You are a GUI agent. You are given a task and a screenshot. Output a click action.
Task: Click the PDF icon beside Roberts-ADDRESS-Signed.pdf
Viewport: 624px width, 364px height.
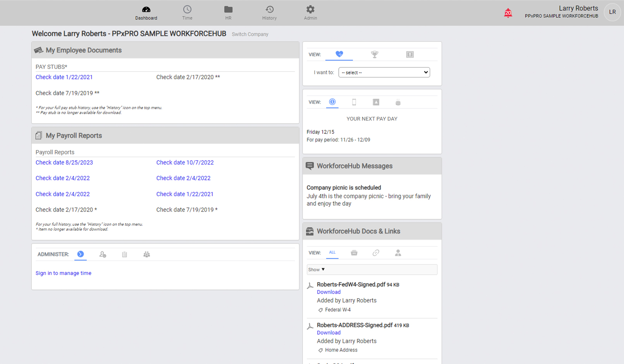pos(310,326)
